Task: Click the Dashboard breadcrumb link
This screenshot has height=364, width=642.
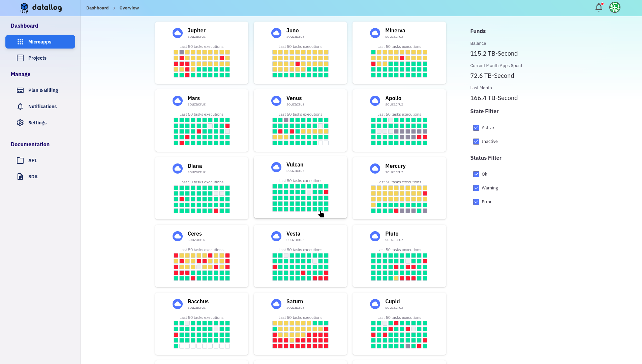Action: [x=97, y=8]
